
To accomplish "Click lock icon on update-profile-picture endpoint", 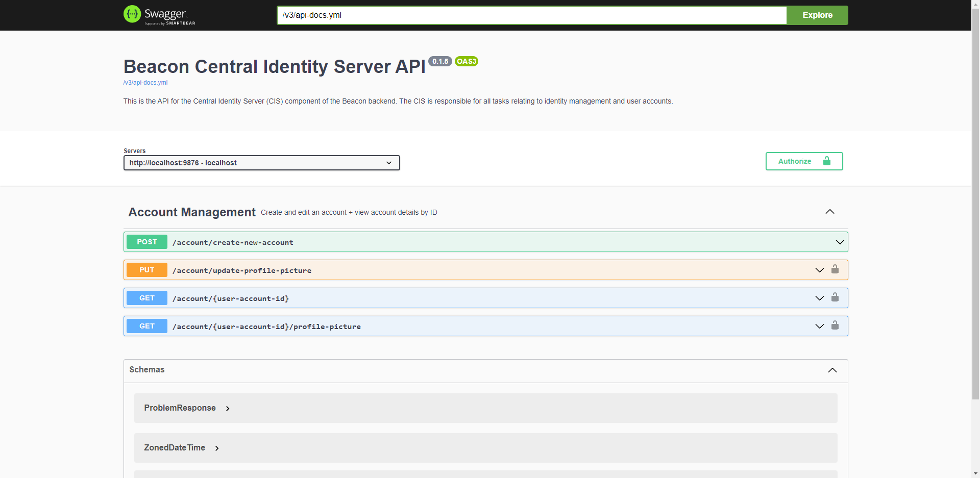I will (835, 269).
